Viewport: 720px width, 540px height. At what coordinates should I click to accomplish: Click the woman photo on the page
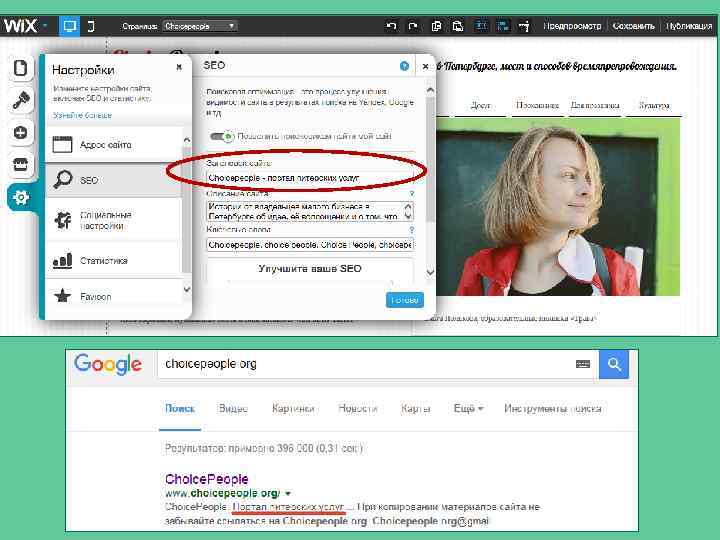point(557,207)
